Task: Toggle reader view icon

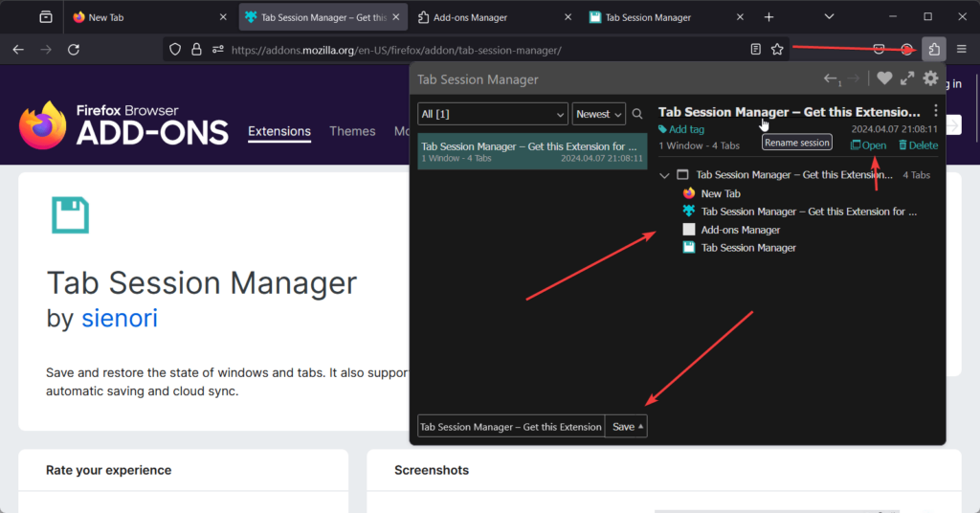Action: click(x=756, y=50)
